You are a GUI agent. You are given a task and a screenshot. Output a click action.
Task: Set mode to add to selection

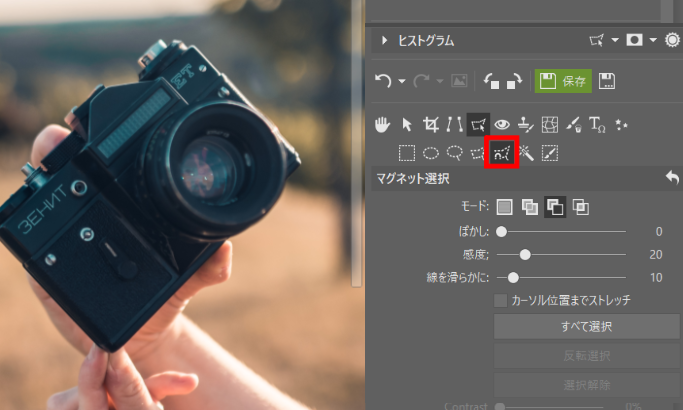click(530, 207)
